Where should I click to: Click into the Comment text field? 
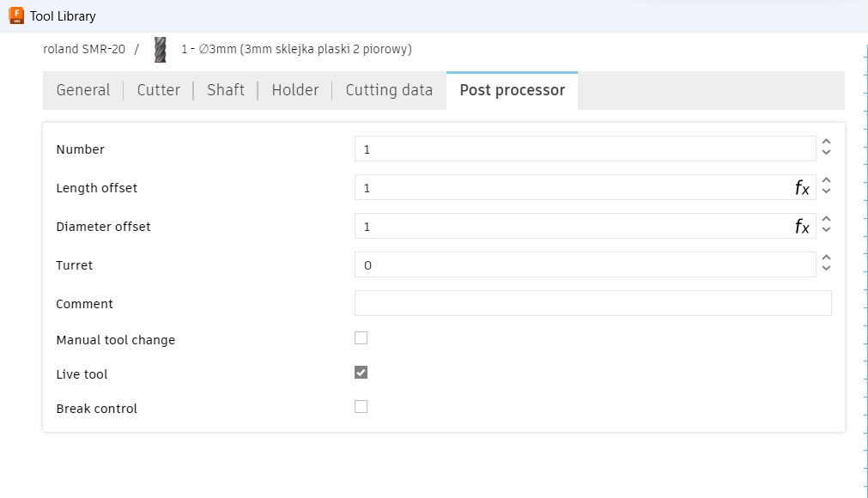coord(593,303)
